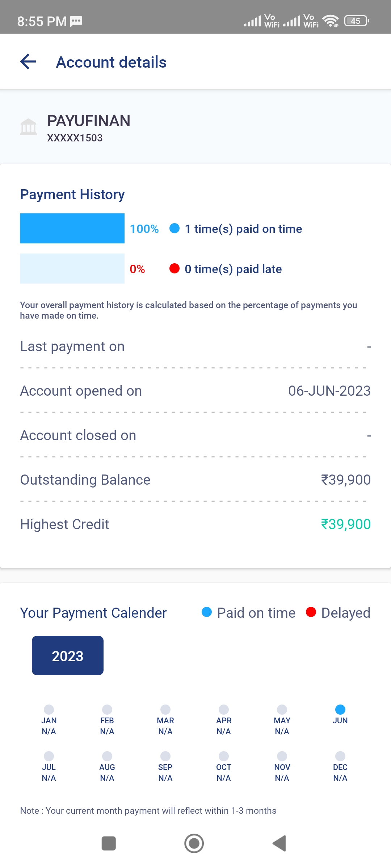Tap the battery indicator icon
This screenshot has width=391, height=868.
point(356,21)
